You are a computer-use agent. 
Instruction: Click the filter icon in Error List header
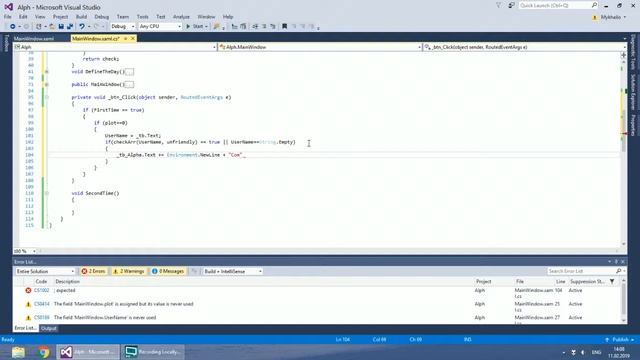pos(612,281)
